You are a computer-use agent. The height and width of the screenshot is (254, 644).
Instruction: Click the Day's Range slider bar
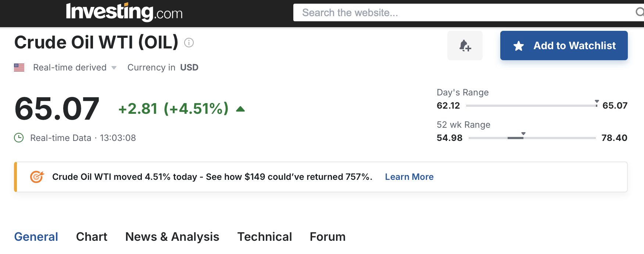532,106
